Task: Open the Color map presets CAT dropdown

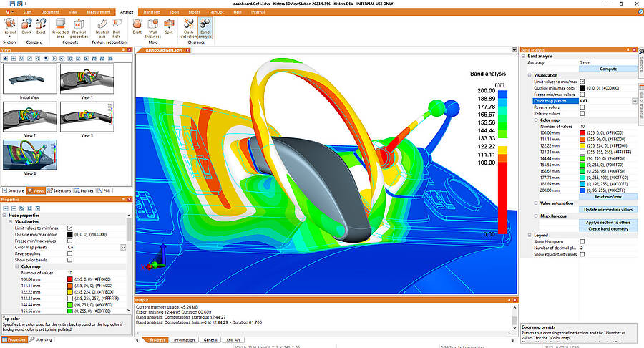Action: coord(634,101)
